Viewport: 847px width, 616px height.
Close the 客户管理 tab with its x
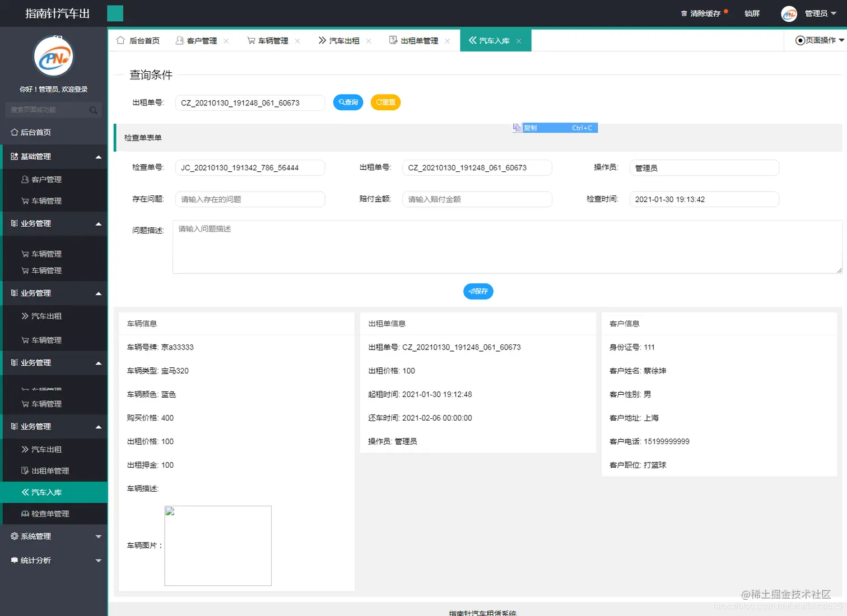tap(226, 41)
